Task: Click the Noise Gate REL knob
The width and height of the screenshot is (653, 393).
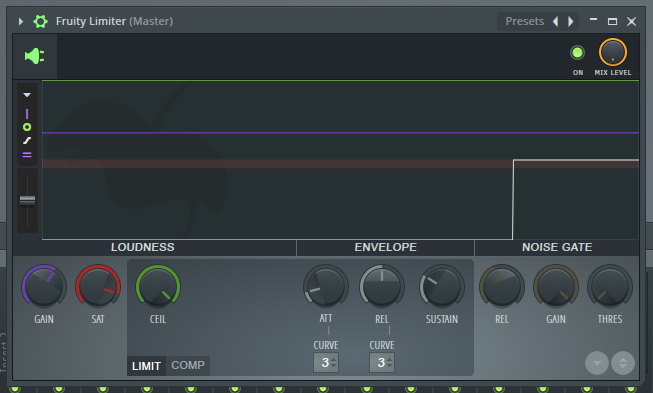Action: [502, 286]
